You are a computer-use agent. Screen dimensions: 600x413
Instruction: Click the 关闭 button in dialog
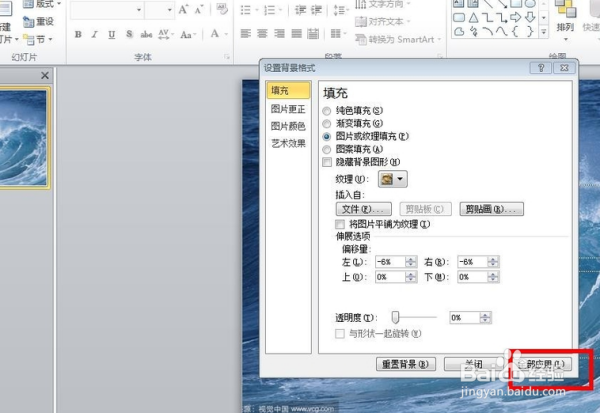pyautogui.click(x=473, y=364)
